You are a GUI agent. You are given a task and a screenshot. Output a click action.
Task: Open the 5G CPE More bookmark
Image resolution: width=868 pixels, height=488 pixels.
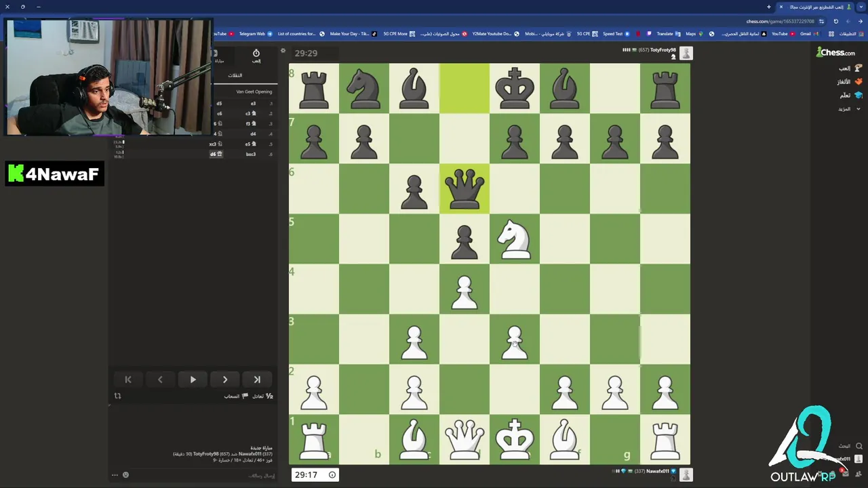(x=399, y=33)
